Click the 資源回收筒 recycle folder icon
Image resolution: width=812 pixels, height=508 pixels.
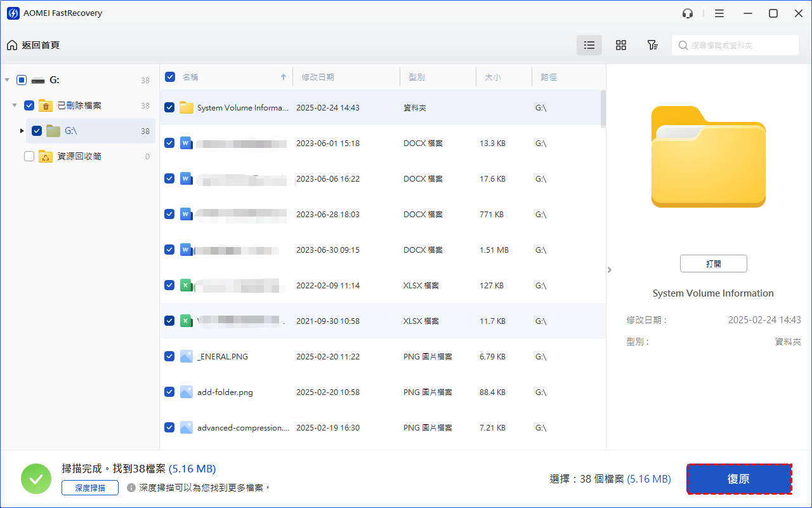45,156
